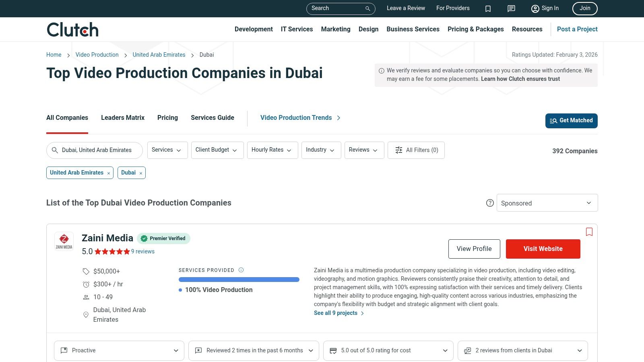Open the All Filters panel icon
Viewport: 644px width, 362px height.
[398, 150]
